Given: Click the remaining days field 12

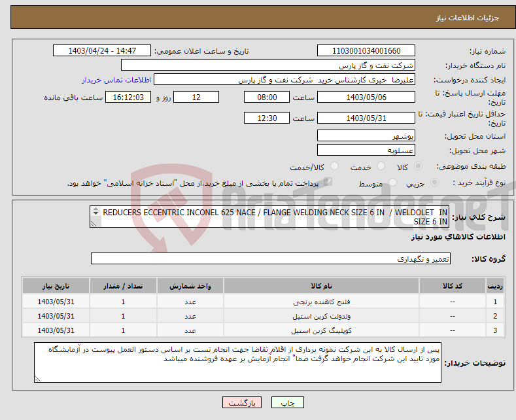Looking at the screenshot, I should coord(196,97).
